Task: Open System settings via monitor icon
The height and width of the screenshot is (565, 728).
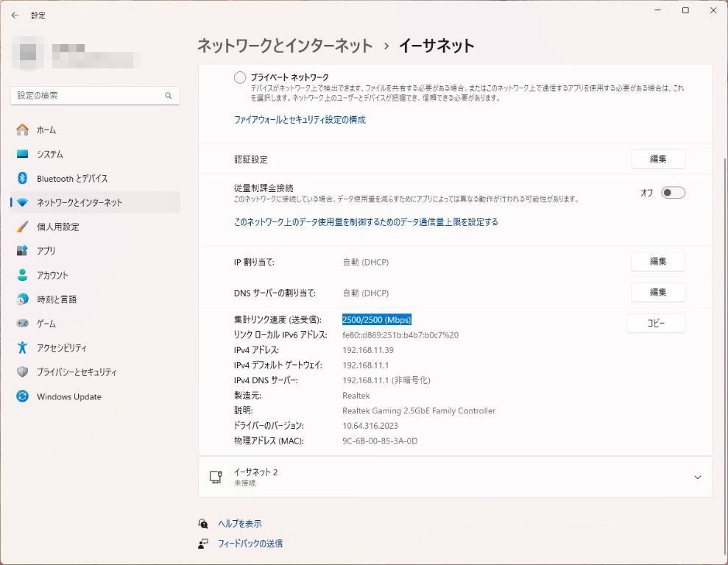Action: tap(22, 154)
